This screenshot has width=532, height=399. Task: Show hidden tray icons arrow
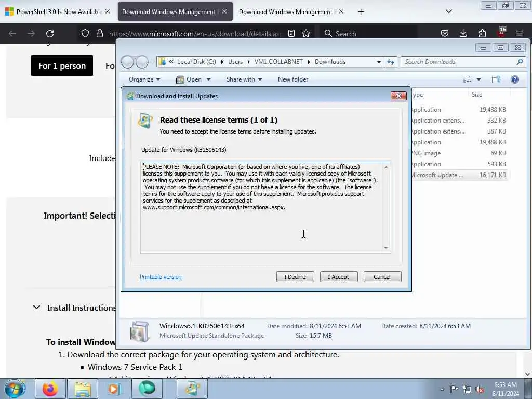442,389
